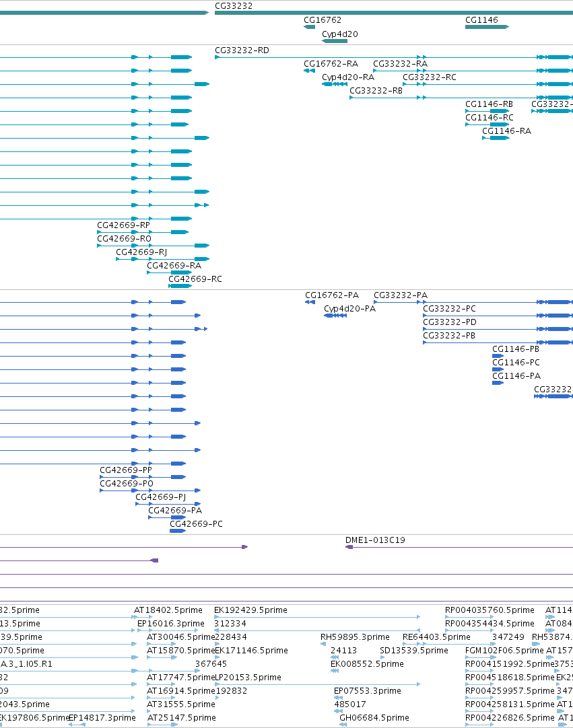Open EST RP004226826.5prime
This screenshot has width=573, height=728.
pos(510,718)
